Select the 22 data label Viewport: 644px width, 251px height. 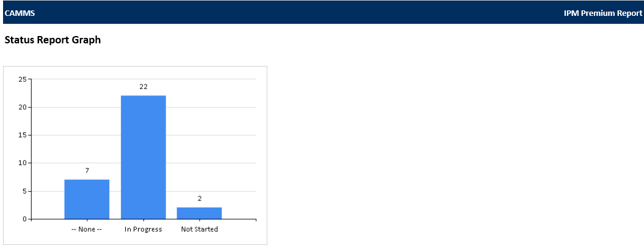click(143, 87)
